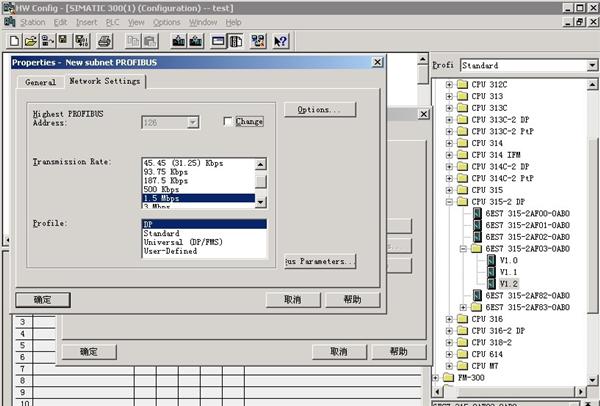Screen dimensions: 600x406
Task: Click the Save floppy disk toolbar icon
Action: [63, 41]
